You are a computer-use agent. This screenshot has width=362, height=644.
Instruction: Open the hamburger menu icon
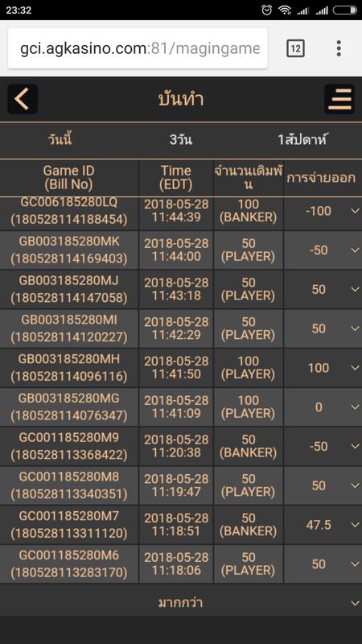[x=339, y=99]
